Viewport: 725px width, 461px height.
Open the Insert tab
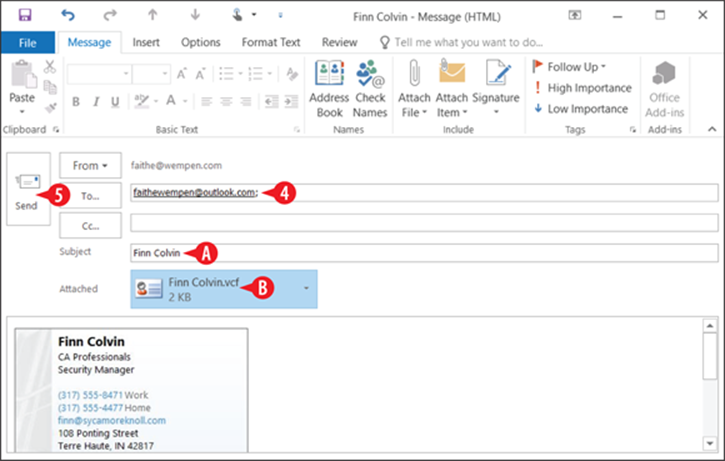[146, 43]
